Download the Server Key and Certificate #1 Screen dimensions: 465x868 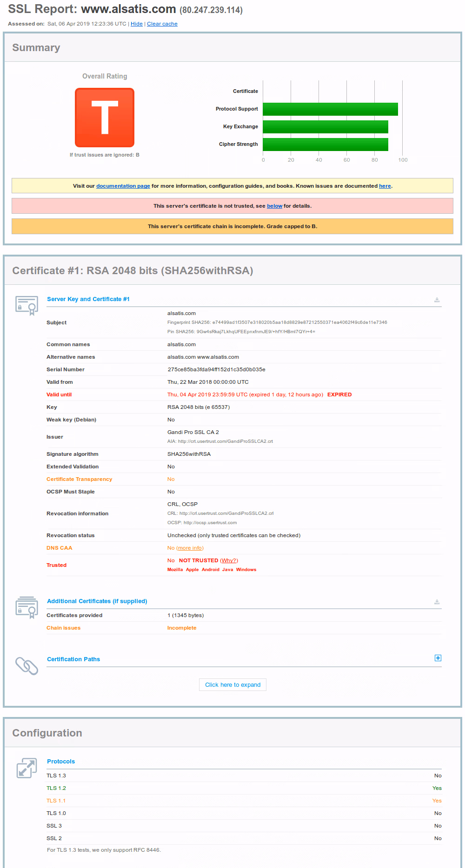437,300
